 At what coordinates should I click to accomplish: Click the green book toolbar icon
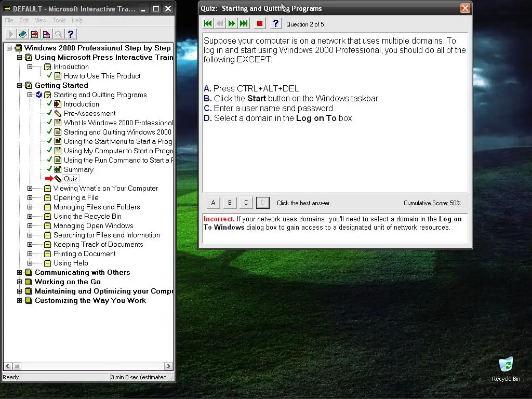[23, 34]
